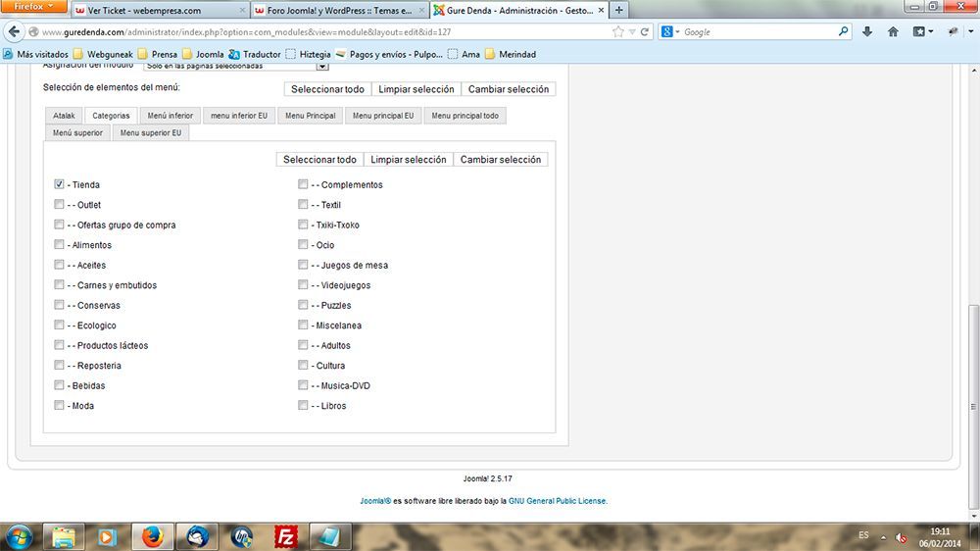Bookmark this page with the star icon
The height and width of the screenshot is (551, 980).
point(618,31)
